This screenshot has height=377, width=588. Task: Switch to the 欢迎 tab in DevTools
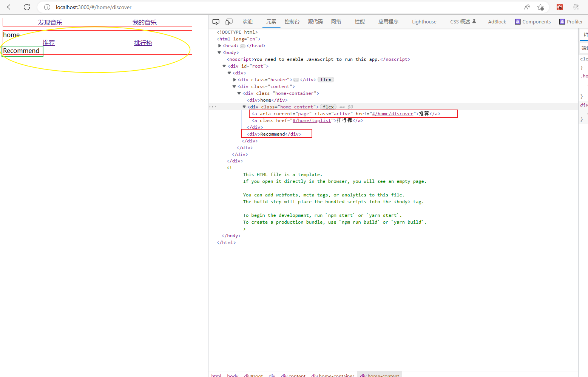[248, 22]
